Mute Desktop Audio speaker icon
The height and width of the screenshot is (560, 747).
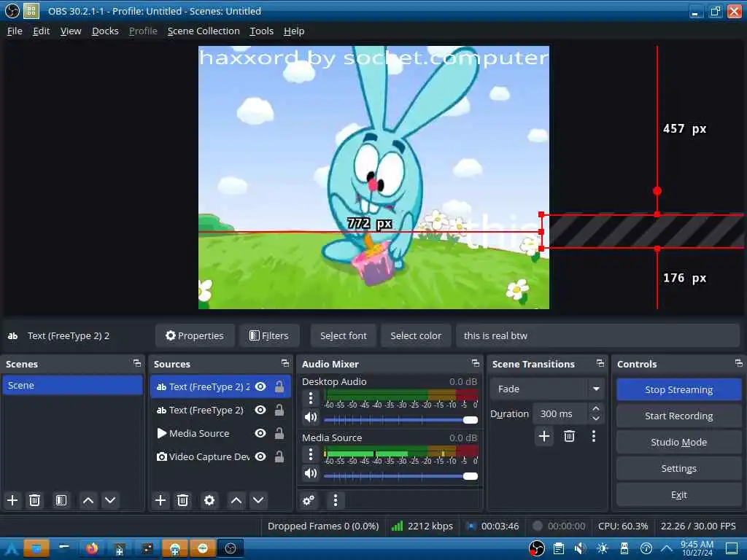311,418
